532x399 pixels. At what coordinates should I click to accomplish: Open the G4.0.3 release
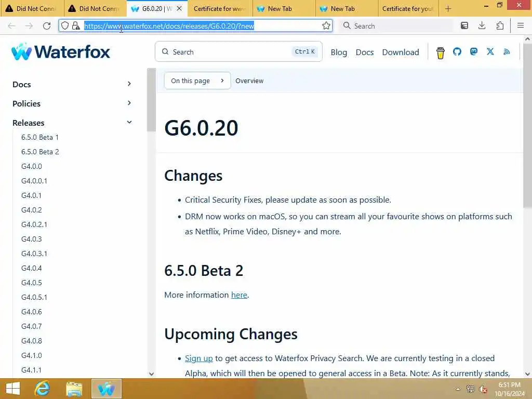pos(32,239)
